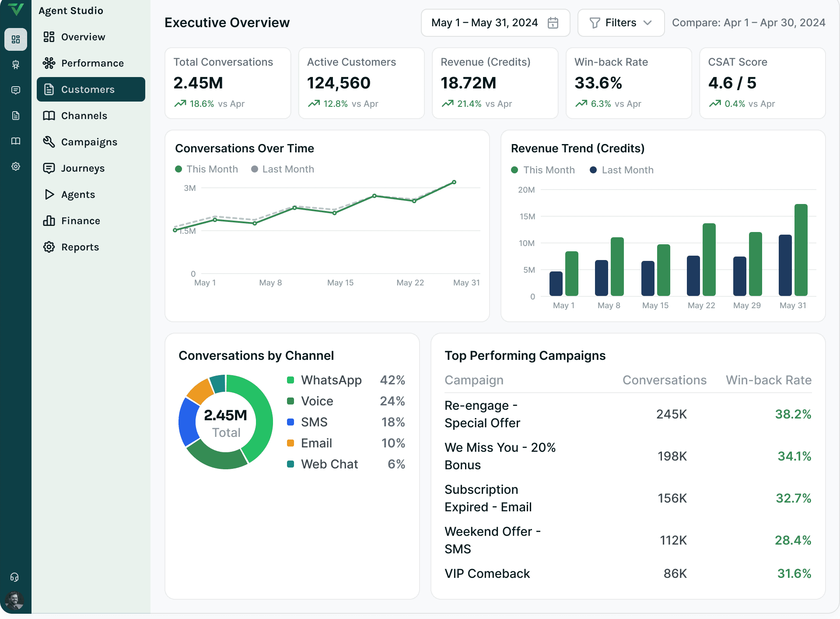Toggle Last Month in Revenue Trend legend
The height and width of the screenshot is (619, 840).
pos(622,170)
